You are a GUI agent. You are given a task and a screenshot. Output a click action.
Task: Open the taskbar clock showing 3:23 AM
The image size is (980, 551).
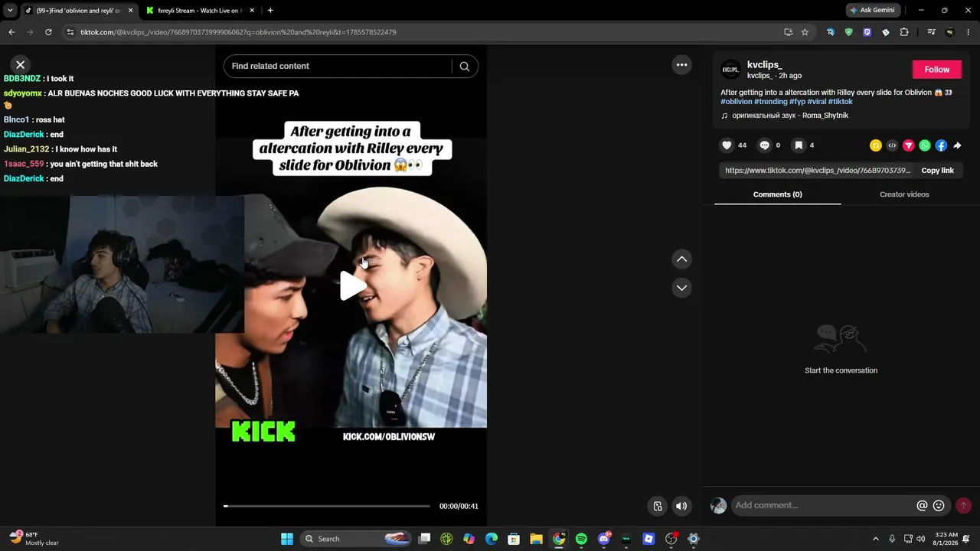point(946,539)
